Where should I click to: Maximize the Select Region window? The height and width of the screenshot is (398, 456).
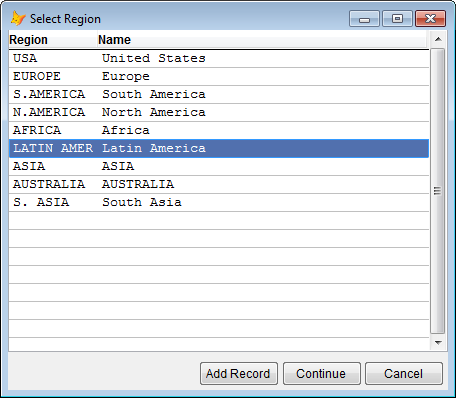point(397,18)
